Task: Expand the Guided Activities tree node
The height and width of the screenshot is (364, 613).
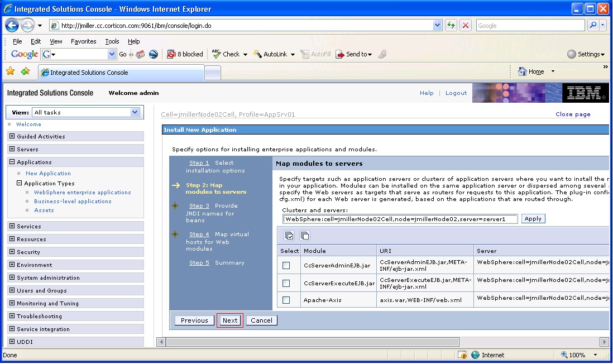Action: pyautogui.click(x=12, y=136)
